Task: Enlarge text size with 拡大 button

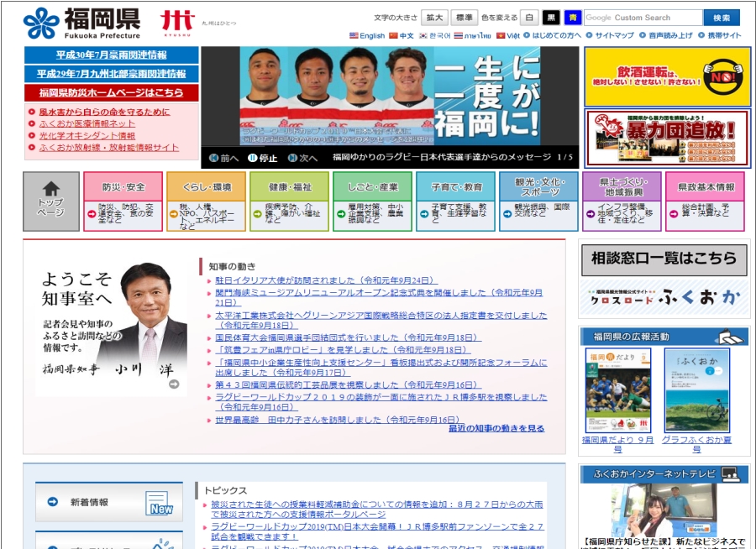Action: (x=434, y=18)
